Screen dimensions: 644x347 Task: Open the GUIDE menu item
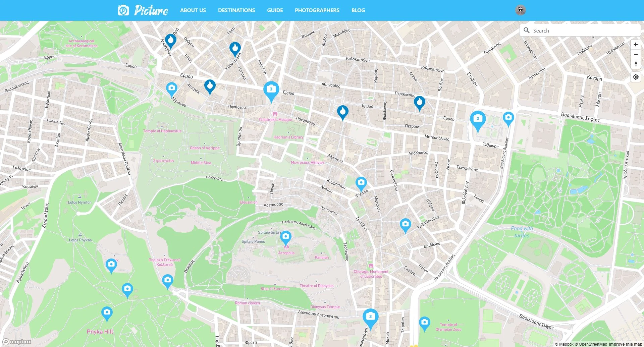point(275,10)
